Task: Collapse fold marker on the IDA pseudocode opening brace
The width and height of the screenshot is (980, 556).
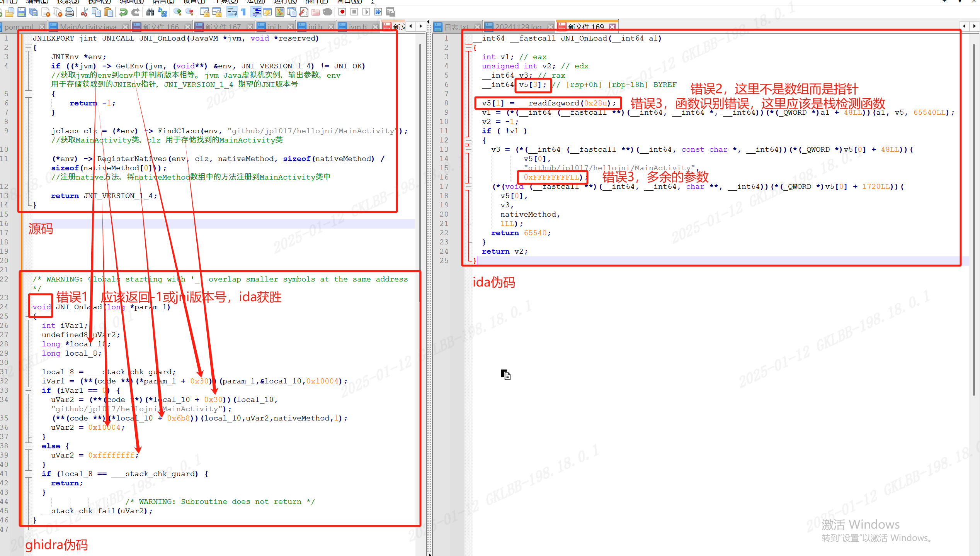Action: [468, 48]
